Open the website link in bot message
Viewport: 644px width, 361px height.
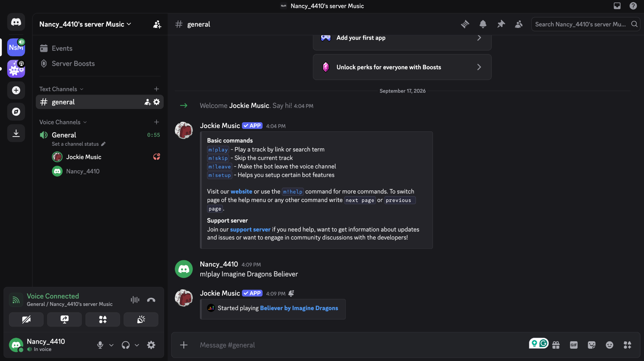241,191
